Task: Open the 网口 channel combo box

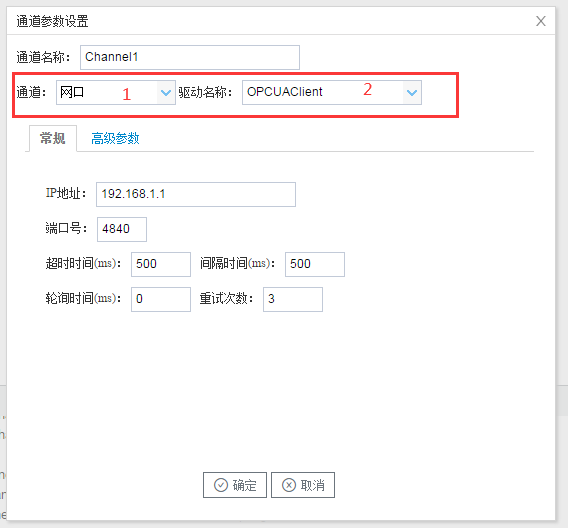Action: (116, 93)
